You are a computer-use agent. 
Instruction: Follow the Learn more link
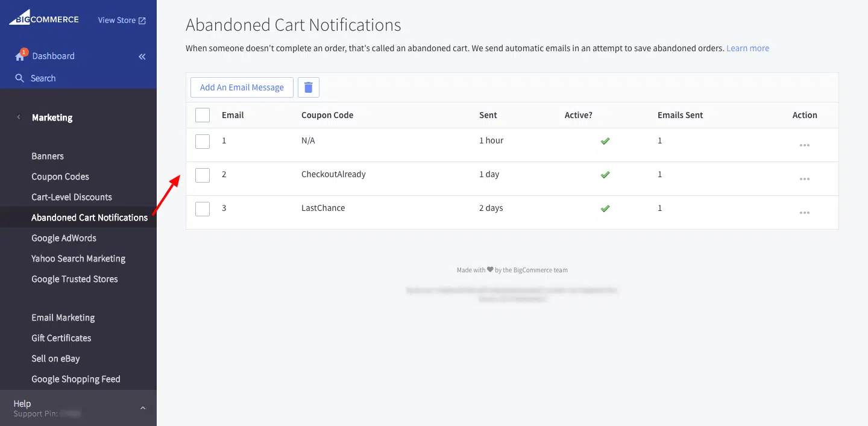[x=747, y=48]
